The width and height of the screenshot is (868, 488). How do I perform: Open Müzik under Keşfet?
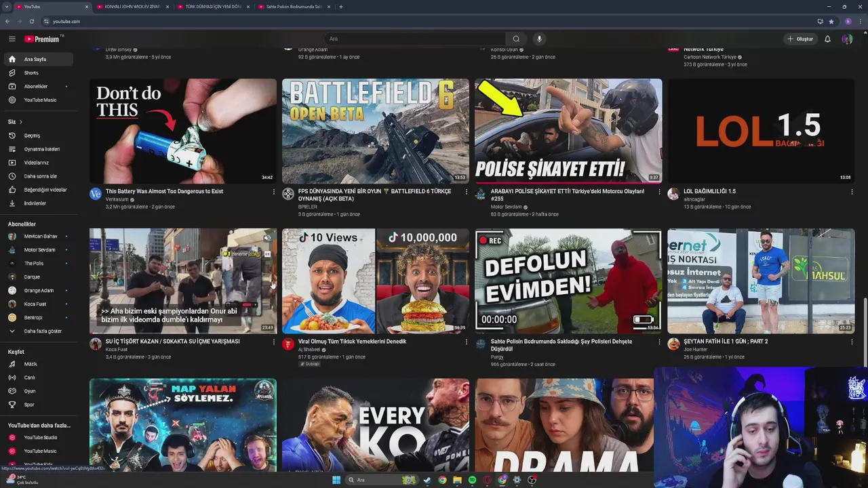click(37, 364)
